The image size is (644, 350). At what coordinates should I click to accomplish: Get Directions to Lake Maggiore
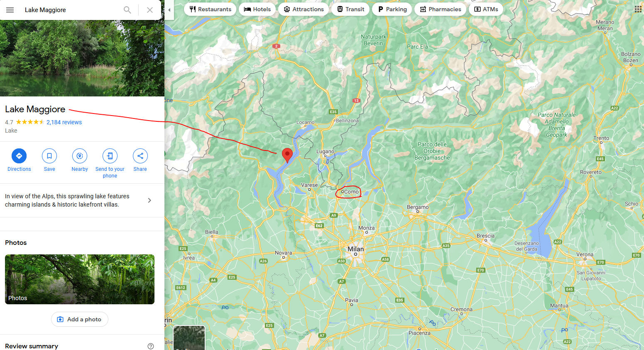pos(19,160)
